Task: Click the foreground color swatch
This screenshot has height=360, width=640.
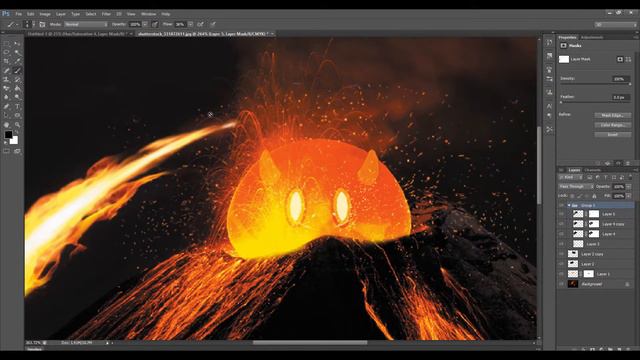Action: pos(9,135)
